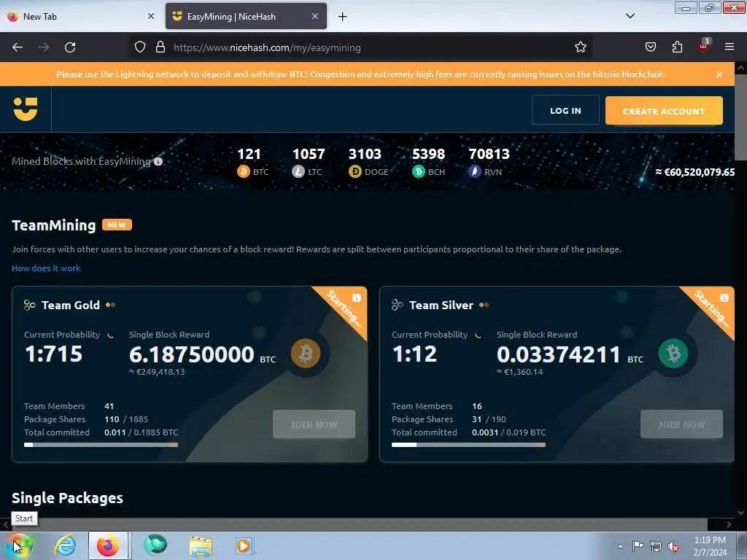Click the 1:715 probability value
The width and height of the screenshot is (747, 560).
pos(53,354)
